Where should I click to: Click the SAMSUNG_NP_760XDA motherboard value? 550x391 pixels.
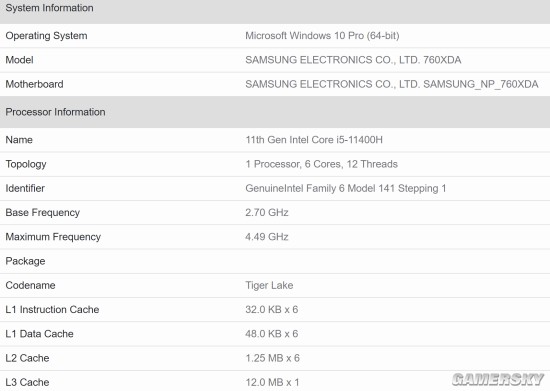click(391, 84)
